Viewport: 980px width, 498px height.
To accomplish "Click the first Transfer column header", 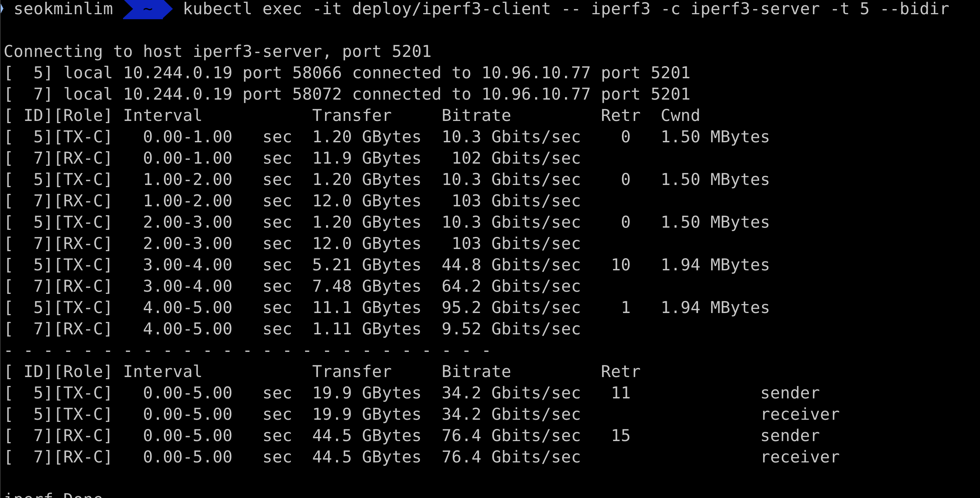I will pyautogui.click(x=352, y=115).
